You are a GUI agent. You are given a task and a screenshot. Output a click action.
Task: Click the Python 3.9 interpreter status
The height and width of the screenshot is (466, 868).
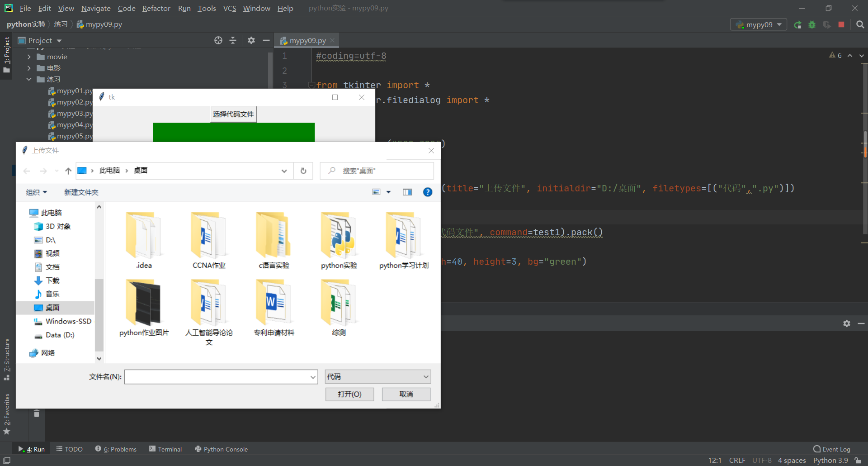830,461
